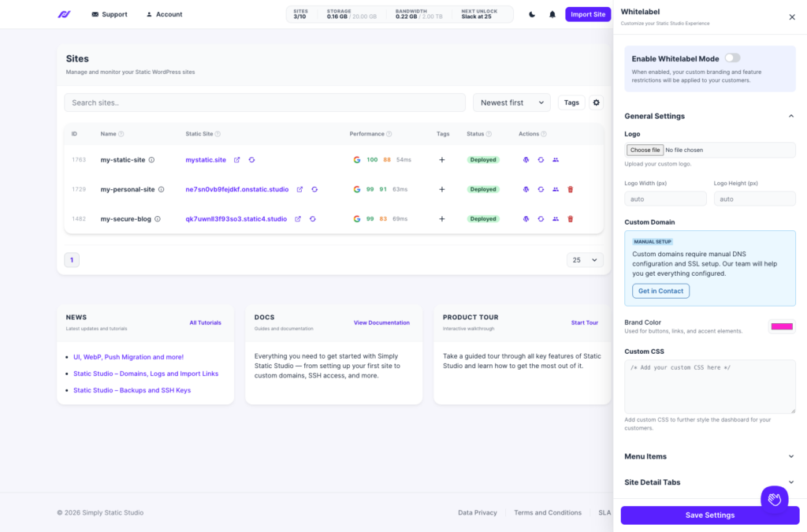Click sync icon next to mystatic.site

(251, 159)
